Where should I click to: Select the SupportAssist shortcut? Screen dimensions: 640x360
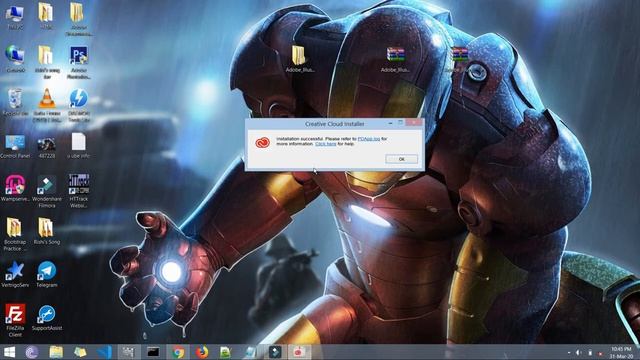[47, 318]
